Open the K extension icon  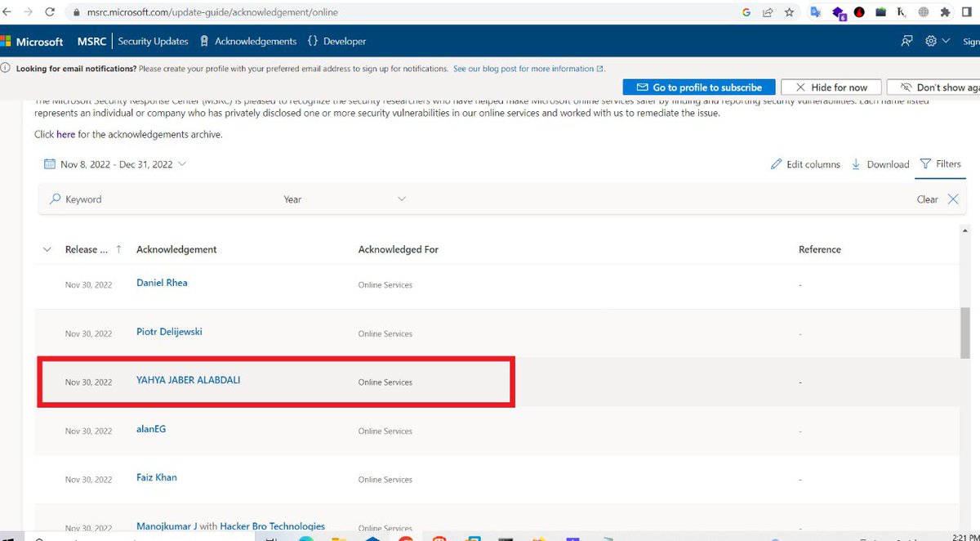(x=902, y=12)
